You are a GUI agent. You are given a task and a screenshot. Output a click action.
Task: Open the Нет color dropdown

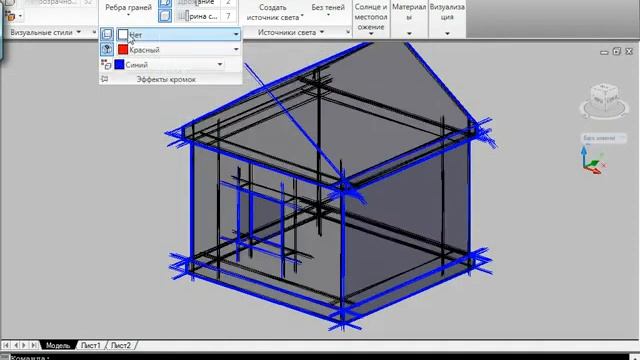point(236,34)
